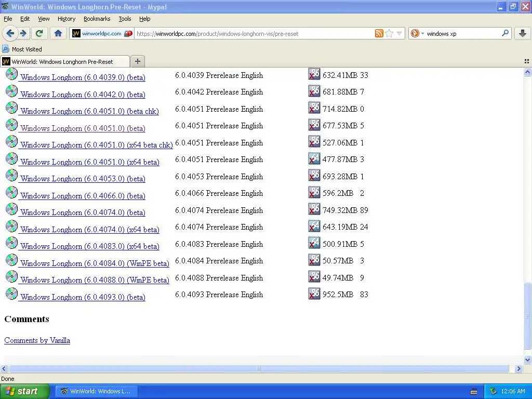Click the 6.0.4074 Prerelease English cell for 749.32MB
532x399 pixels.
pyautogui.click(x=219, y=210)
